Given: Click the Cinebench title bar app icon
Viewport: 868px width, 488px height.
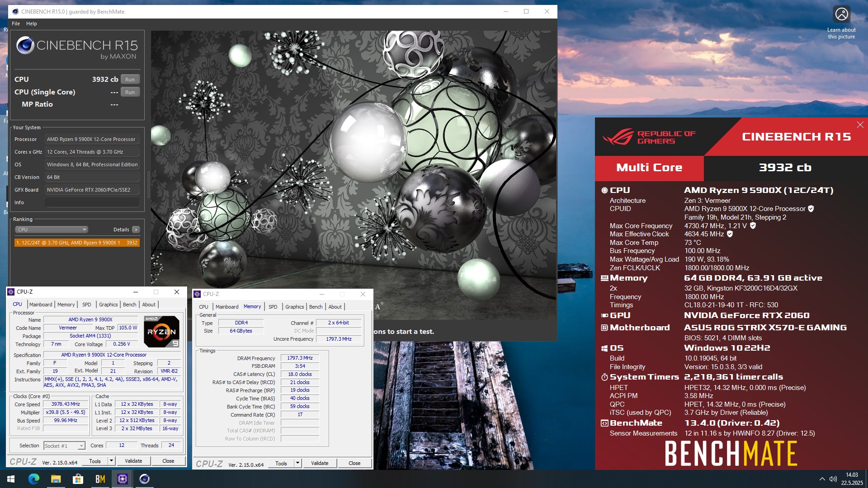Looking at the screenshot, I should tap(15, 11).
